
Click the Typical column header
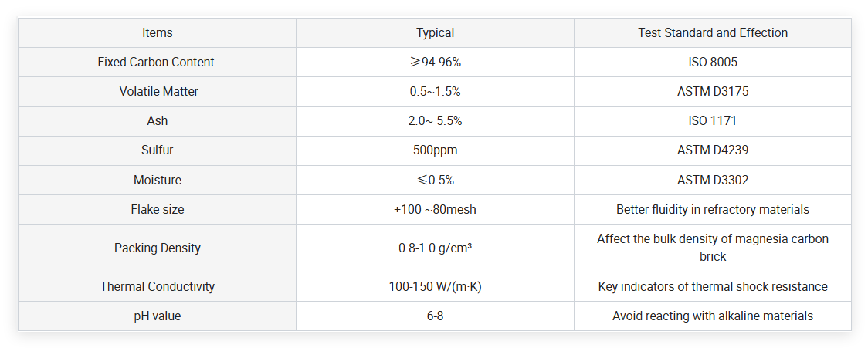pos(435,32)
